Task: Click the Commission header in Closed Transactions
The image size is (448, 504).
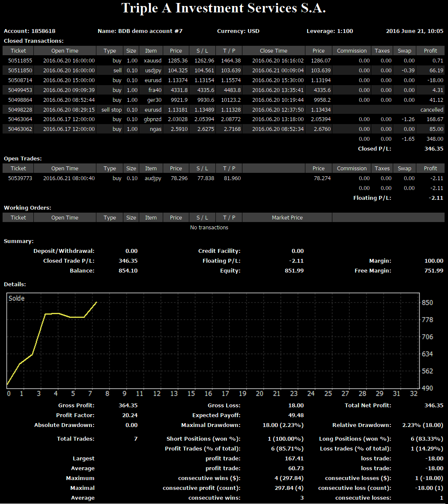Action: click(x=352, y=51)
